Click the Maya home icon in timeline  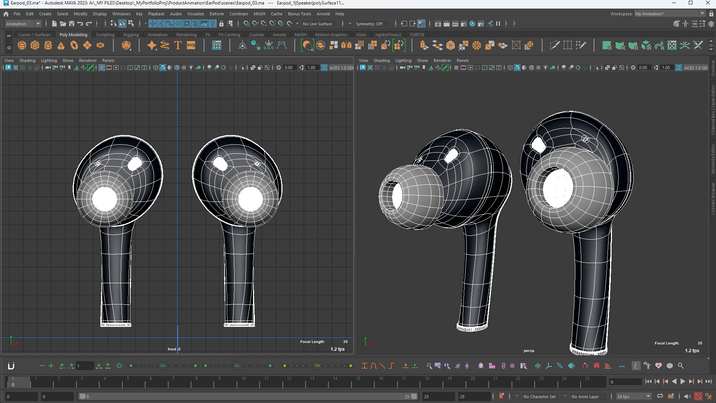coord(11,366)
